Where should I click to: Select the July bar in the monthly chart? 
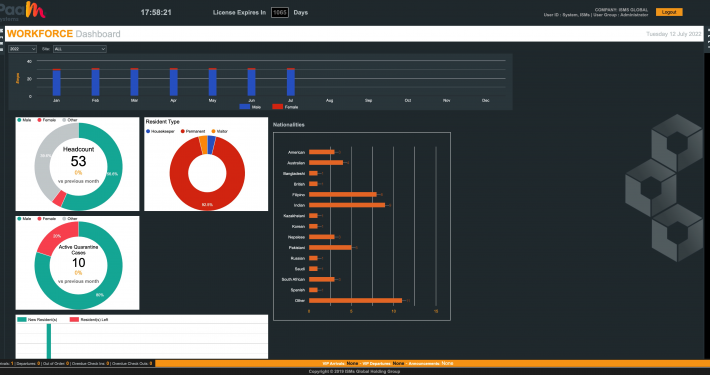(291, 82)
